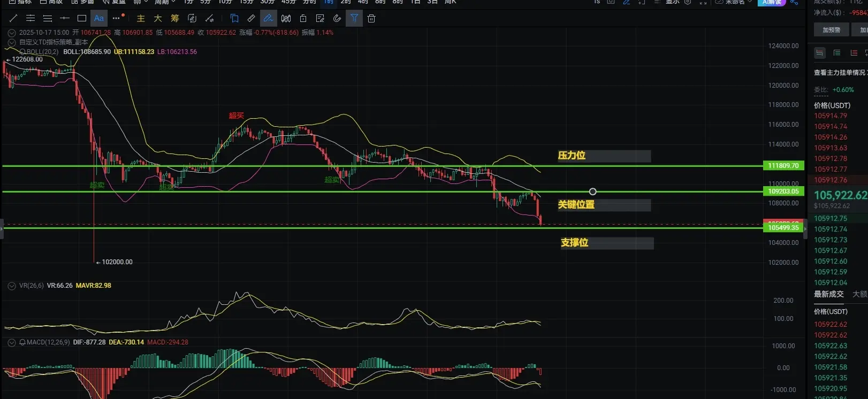Click the 109203.05 key level price tag
This screenshot has width=868, height=399.
coord(783,191)
